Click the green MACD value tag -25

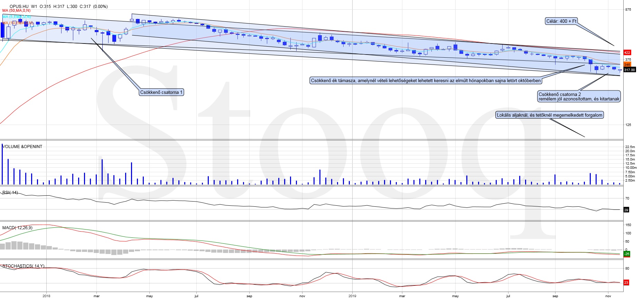pyautogui.click(x=626, y=254)
